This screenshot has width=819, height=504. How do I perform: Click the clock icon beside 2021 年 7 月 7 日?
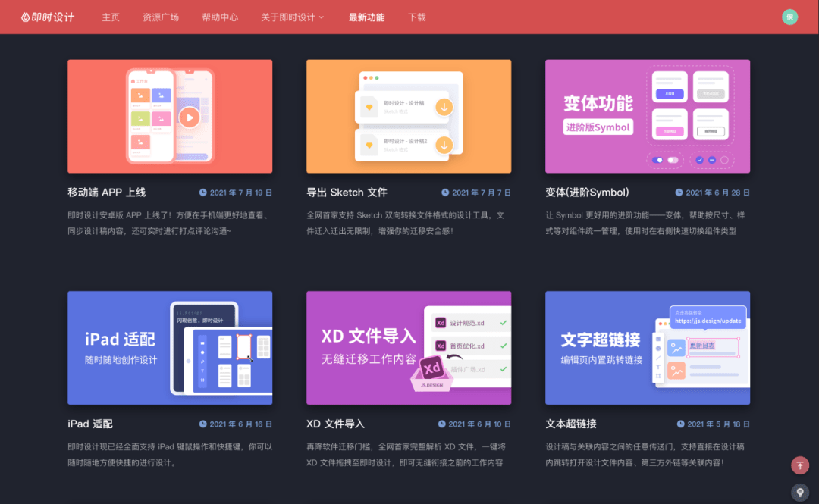tap(445, 193)
